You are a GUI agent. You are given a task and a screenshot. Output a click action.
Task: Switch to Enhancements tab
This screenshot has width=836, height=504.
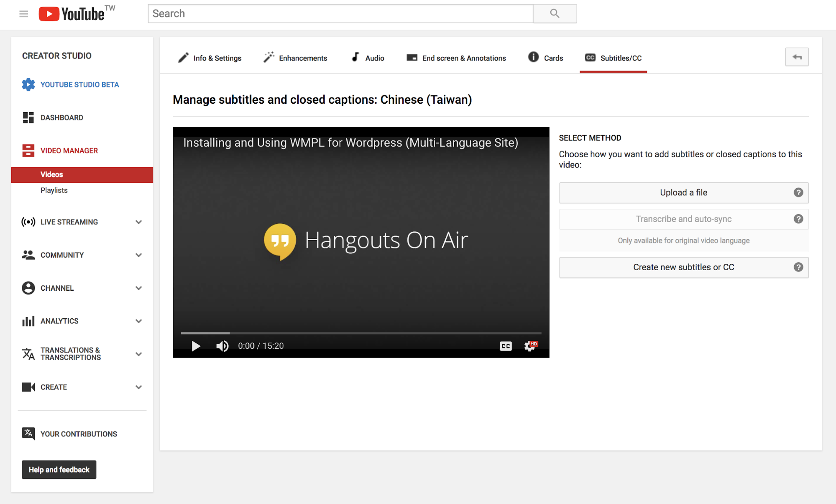295,58
